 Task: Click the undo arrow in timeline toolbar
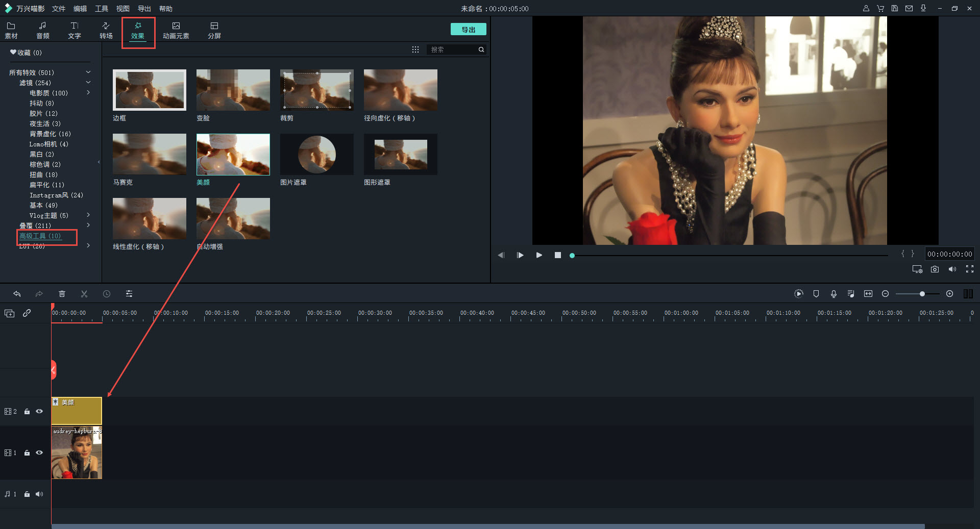[x=17, y=294]
